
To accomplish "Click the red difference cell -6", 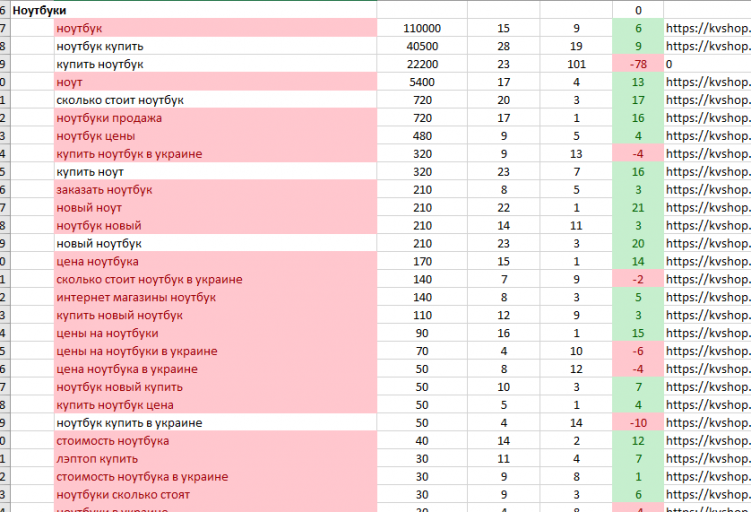I will pyautogui.click(x=638, y=351).
